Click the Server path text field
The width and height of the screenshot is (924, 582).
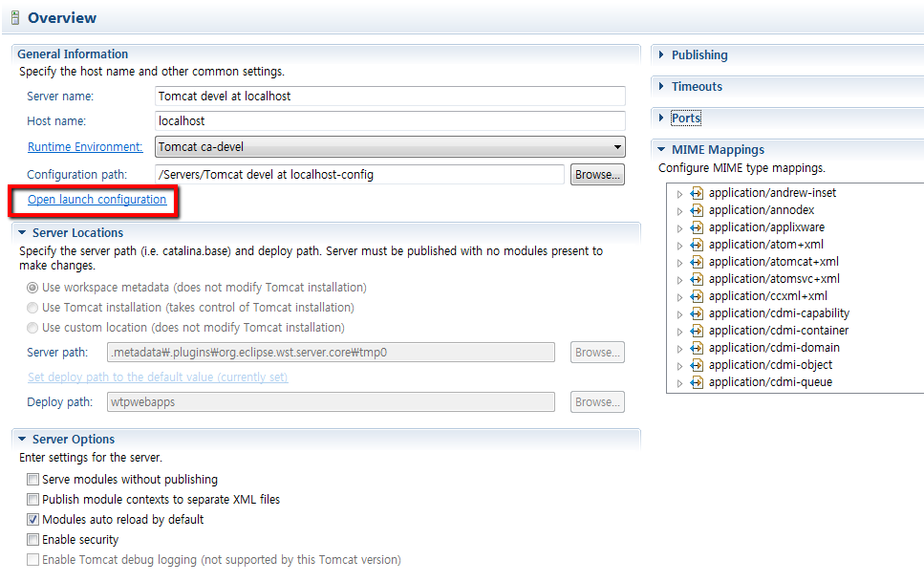[332, 353]
